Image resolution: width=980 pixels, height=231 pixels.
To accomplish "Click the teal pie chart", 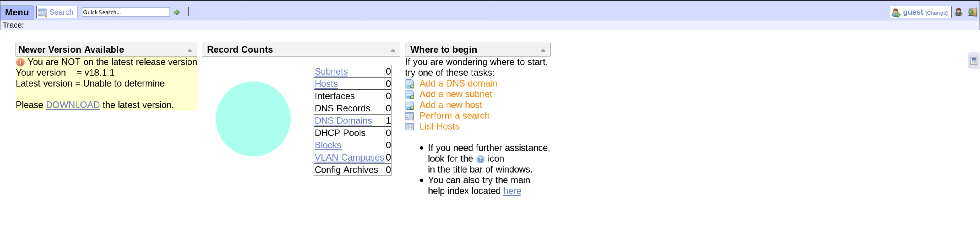I will [x=253, y=119].
